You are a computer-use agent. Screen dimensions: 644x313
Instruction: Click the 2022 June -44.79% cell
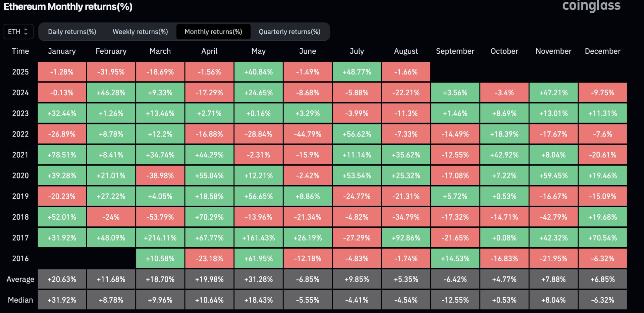pyautogui.click(x=308, y=134)
